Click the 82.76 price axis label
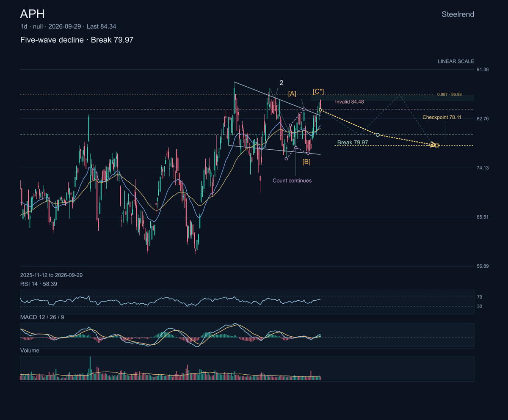 pyautogui.click(x=483, y=118)
